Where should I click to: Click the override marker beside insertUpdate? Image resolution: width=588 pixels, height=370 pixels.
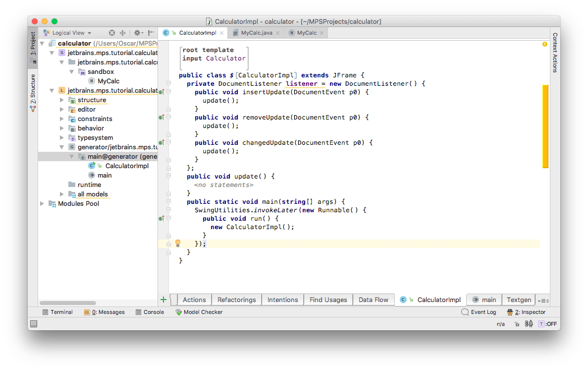point(161,92)
